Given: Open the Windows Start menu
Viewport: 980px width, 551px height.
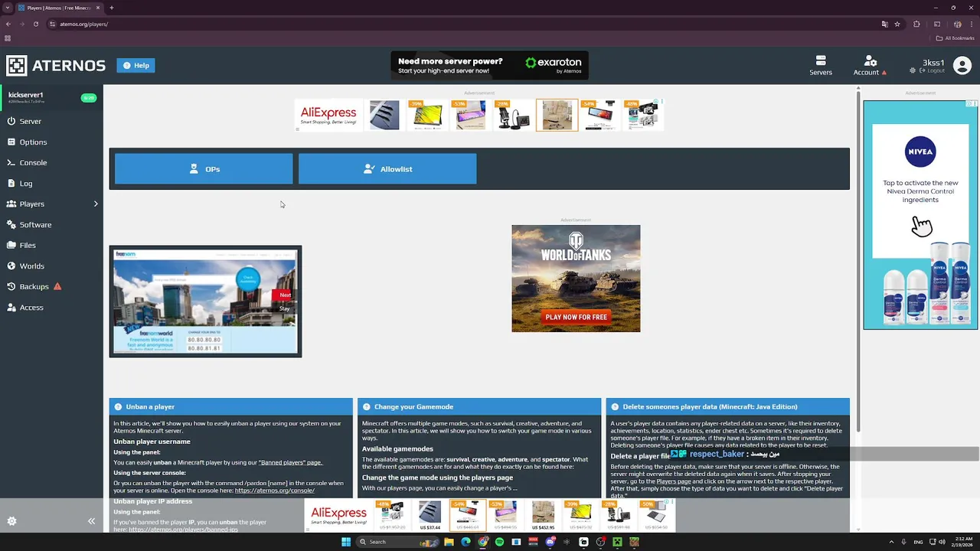Looking at the screenshot, I should pos(345,542).
